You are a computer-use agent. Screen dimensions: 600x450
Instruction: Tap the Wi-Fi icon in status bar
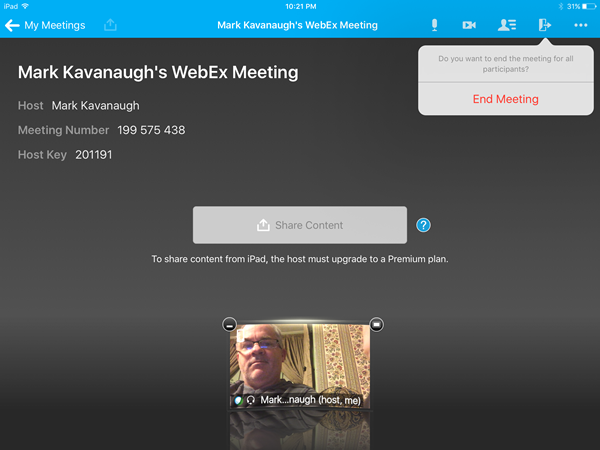pyautogui.click(x=25, y=6)
